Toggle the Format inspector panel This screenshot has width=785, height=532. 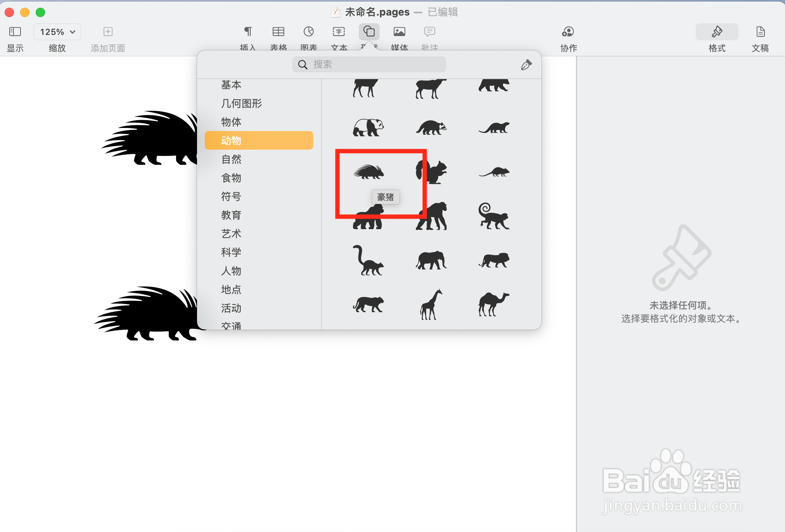point(717,32)
